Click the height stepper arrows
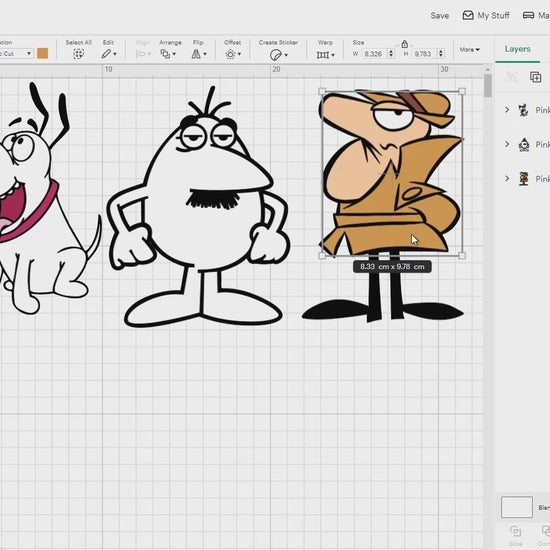This screenshot has height=550, width=550. coord(441,54)
